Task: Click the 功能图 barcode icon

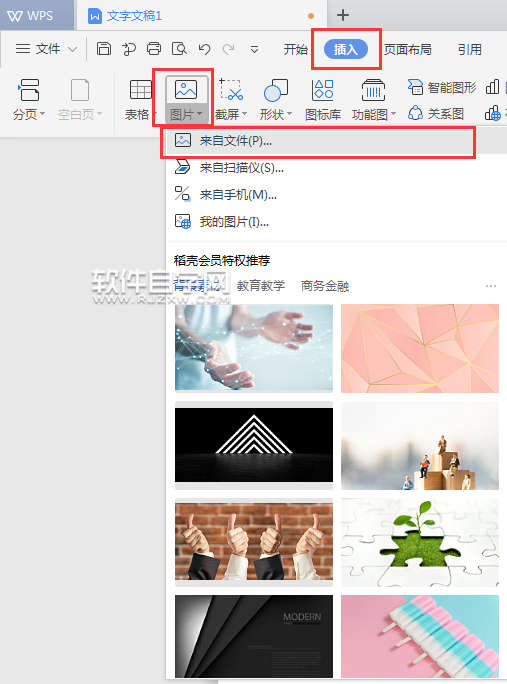Action: click(373, 90)
